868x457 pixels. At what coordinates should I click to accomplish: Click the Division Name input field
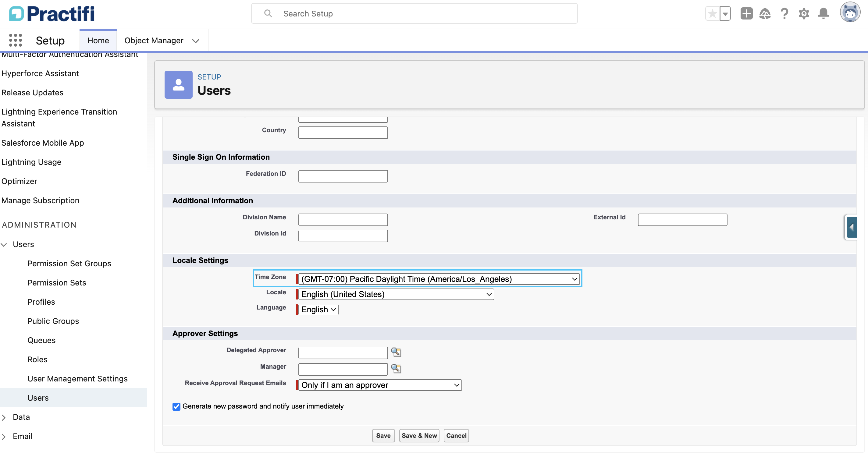point(343,220)
